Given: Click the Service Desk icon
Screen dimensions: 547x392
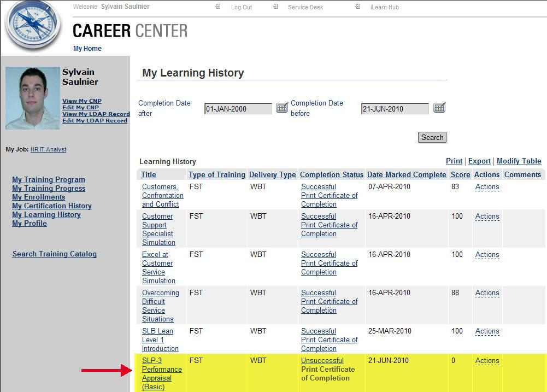Looking at the screenshot, I should click(x=275, y=7).
